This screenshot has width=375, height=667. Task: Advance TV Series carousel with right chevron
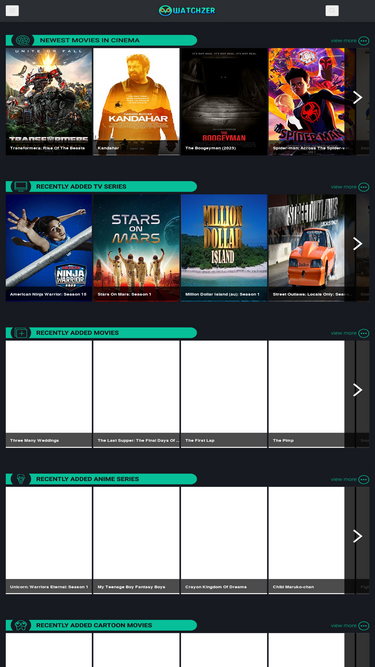pyautogui.click(x=358, y=244)
